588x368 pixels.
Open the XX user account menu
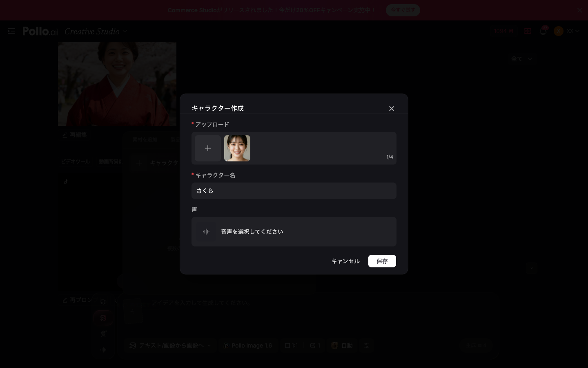567,31
